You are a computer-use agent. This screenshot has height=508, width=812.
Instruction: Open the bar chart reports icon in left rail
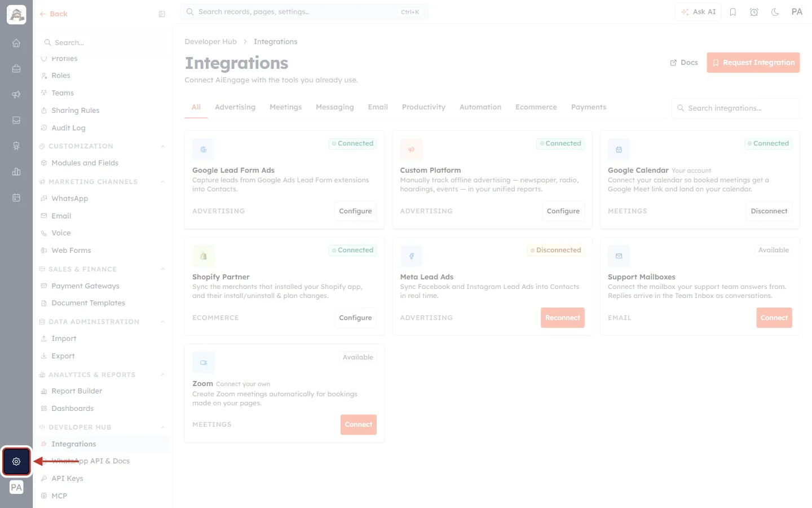[x=16, y=172]
